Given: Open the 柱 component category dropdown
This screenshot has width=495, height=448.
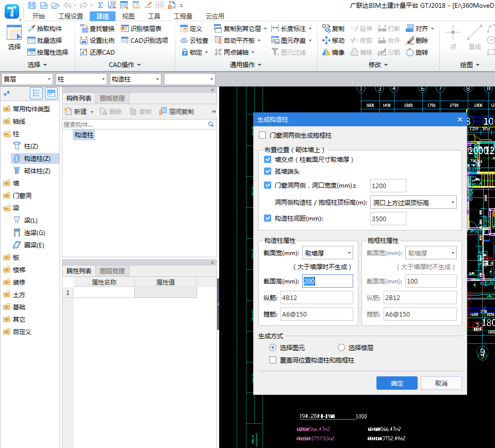Looking at the screenshot, I should pyautogui.click(x=81, y=79).
